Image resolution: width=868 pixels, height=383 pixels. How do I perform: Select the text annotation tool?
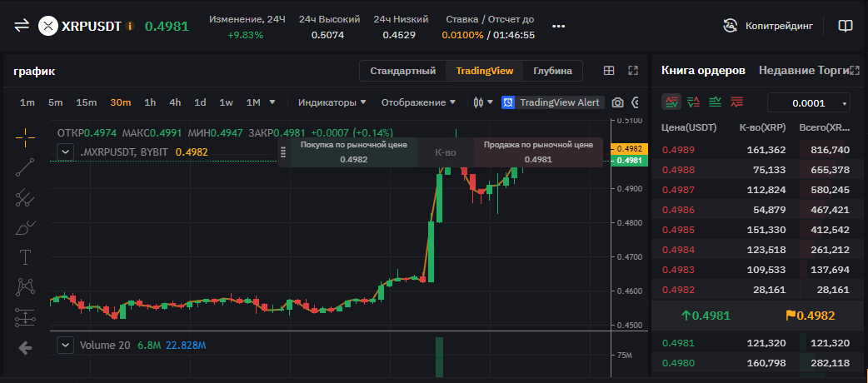point(26,256)
